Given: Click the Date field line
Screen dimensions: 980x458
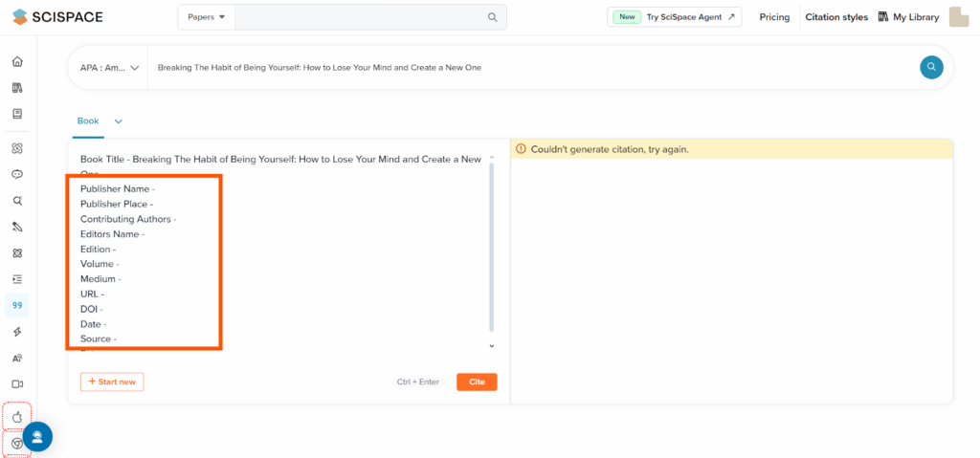Looking at the screenshot, I should tap(94, 324).
